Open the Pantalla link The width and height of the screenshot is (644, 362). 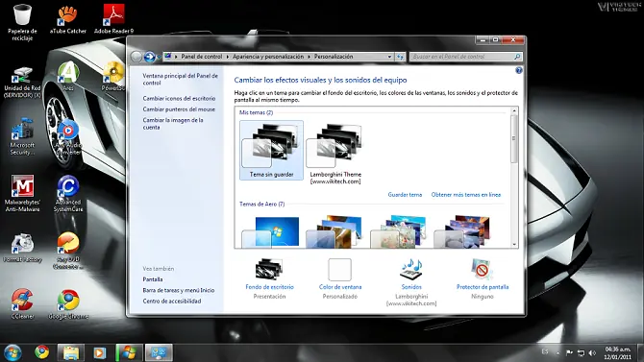(x=153, y=279)
